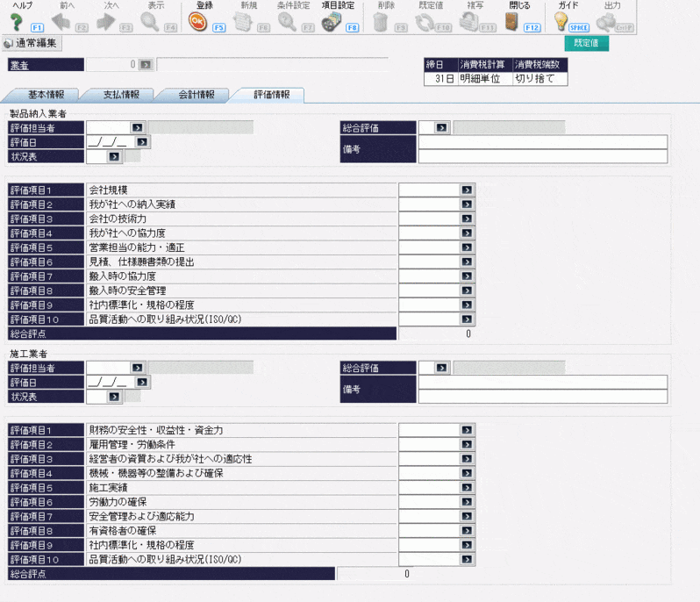Switch to the 基本情報 tab

tap(42, 95)
